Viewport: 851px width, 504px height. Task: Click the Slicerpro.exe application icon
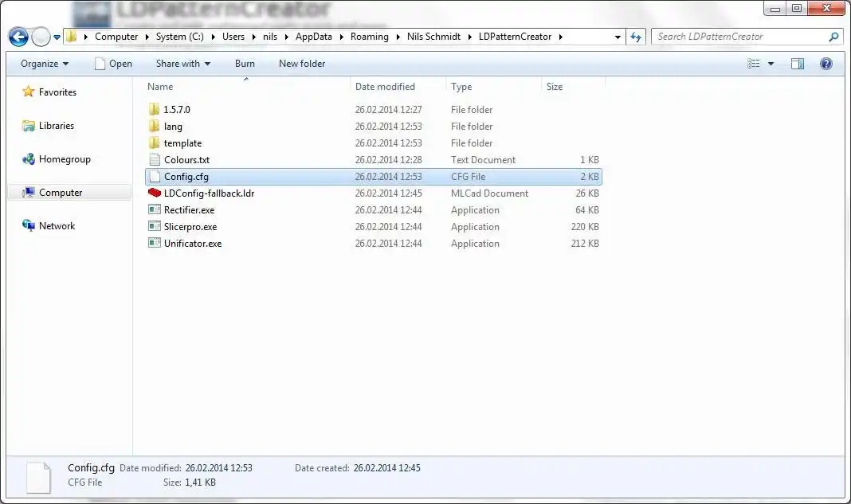(x=155, y=226)
